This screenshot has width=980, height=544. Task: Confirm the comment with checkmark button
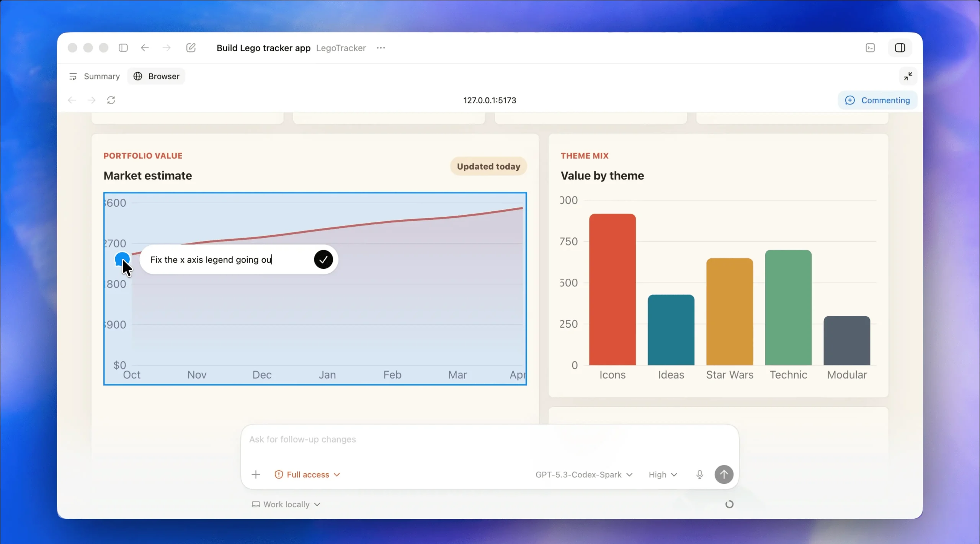point(323,260)
